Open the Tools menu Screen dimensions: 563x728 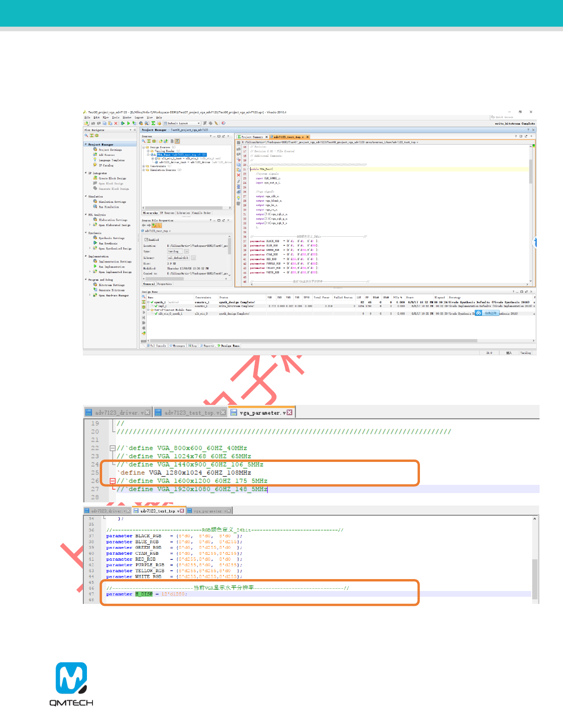point(115,118)
